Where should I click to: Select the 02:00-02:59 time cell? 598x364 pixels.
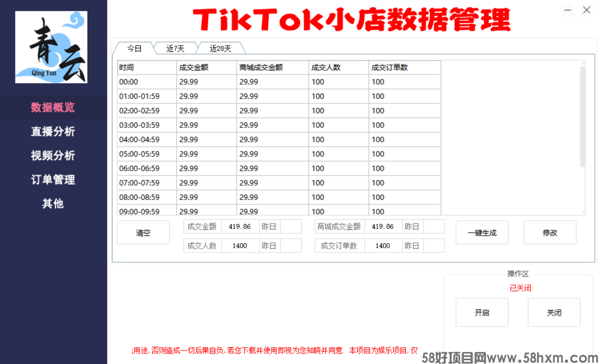point(147,111)
